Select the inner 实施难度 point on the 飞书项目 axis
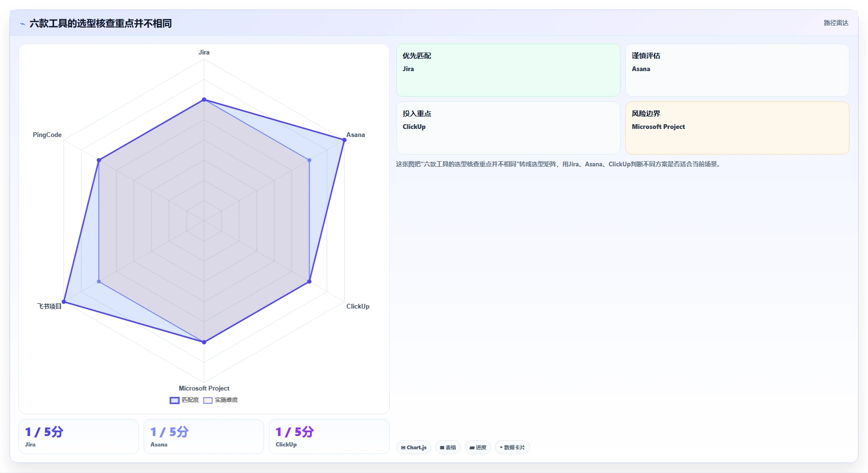Image resolution: width=868 pixels, height=473 pixels. coord(99,282)
